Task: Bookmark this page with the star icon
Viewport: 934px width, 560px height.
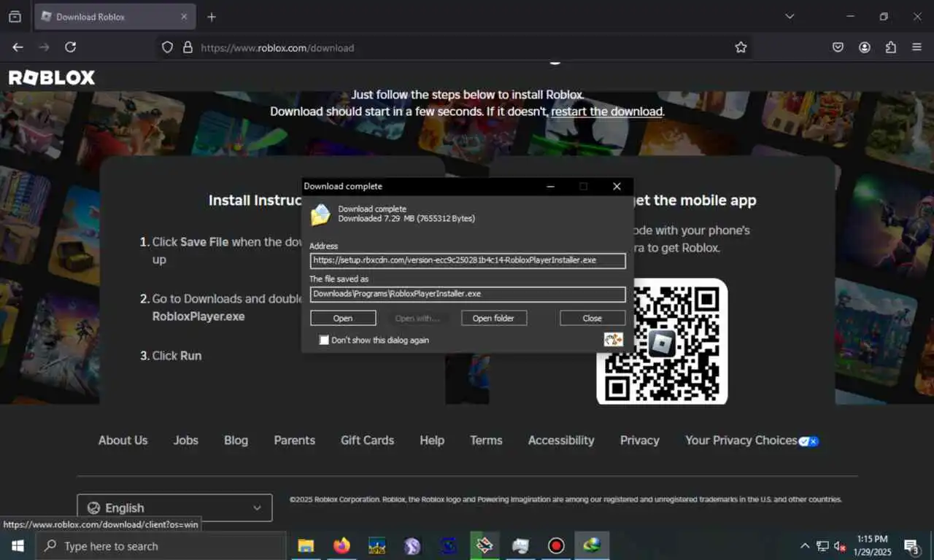Action: point(741,47)
